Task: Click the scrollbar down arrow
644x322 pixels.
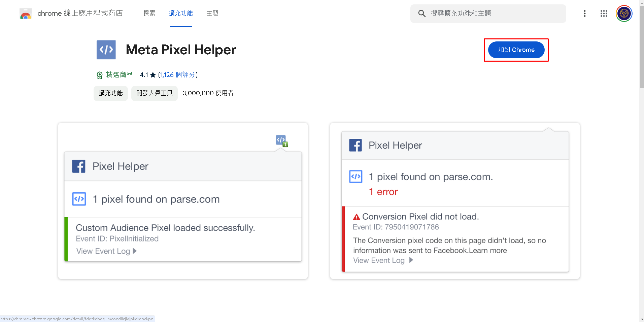Action: [642, 319]
